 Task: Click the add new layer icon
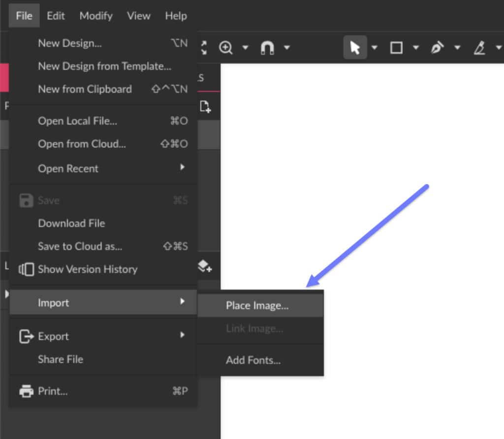(205, 267)
